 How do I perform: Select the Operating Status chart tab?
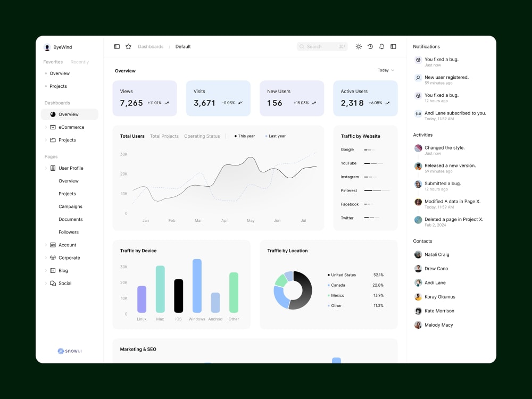click(x=202, y=136)
